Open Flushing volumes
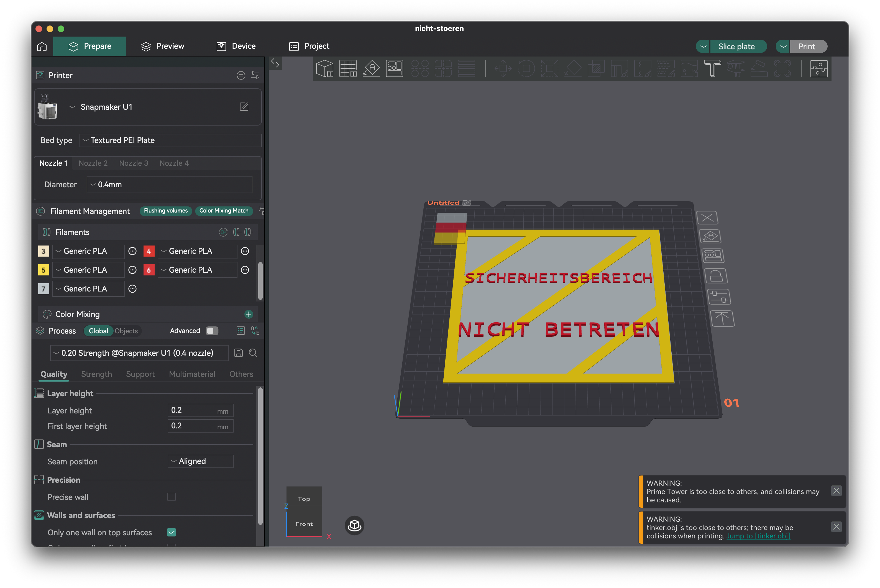The image size is (880, 588). (x=166, y=211)
